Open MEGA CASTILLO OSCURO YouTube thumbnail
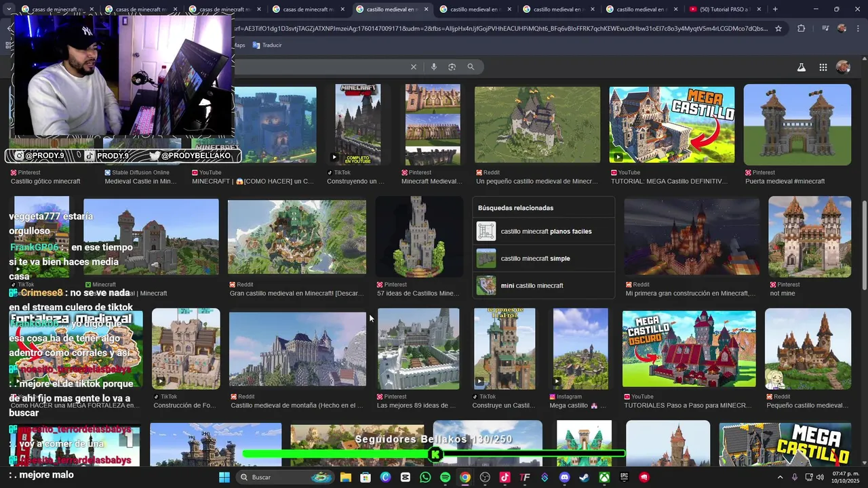Image resolution: width=868 pixels, height=488 pixels. tap(689, 349)
